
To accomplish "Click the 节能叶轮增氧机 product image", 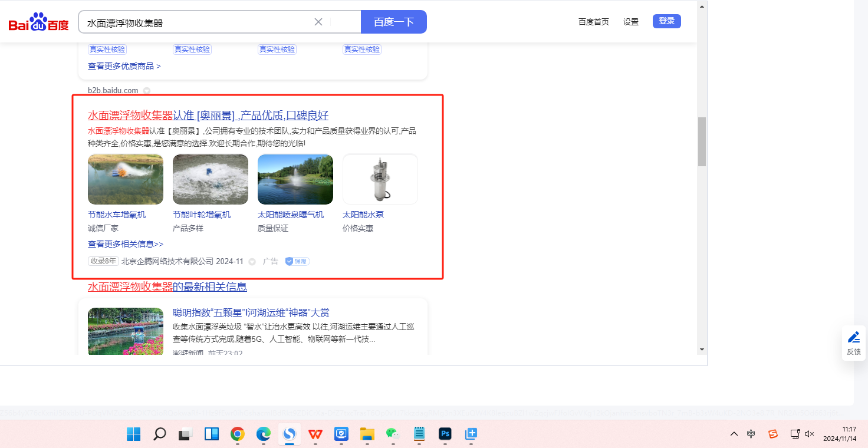I will 211,179.
